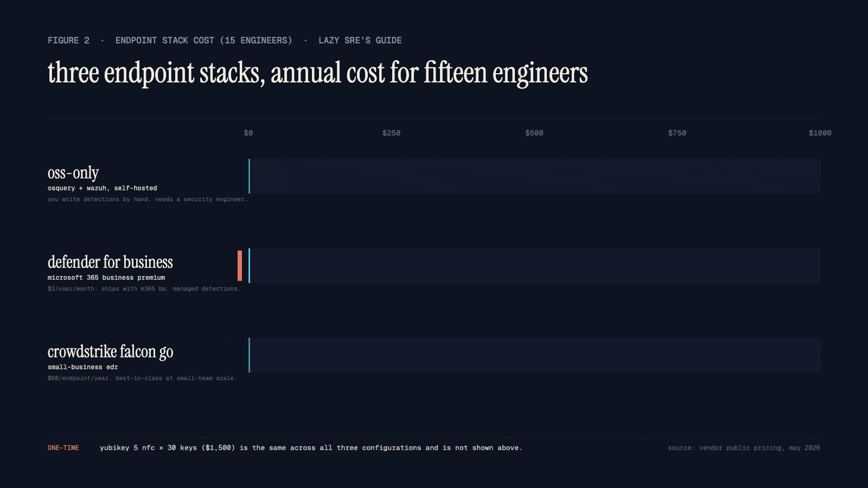Click the 'small-business edr' subtitle
The height and width of the screenshot is (488, 868).
[83, 367]
